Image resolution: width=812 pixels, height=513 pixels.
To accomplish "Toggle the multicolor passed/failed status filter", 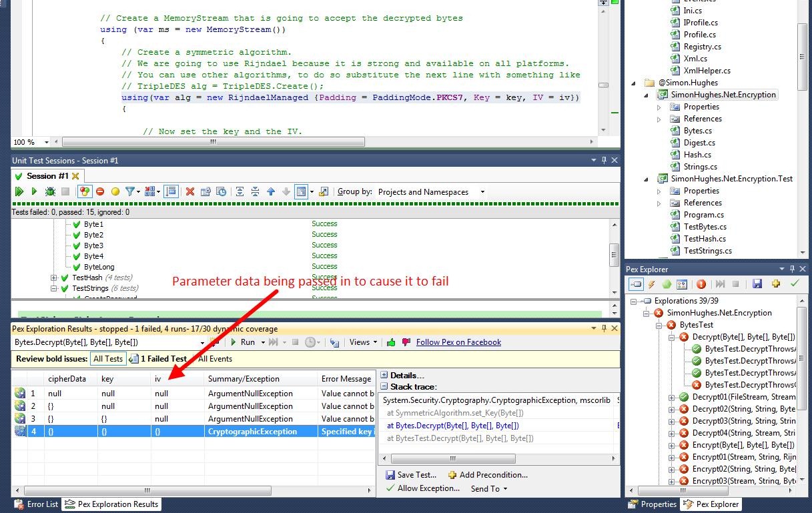I will pyautogui.click(x=84, y=191).
